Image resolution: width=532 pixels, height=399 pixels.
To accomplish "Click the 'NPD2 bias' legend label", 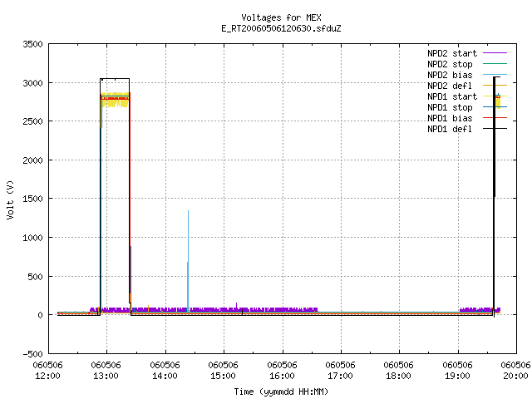I will pyautogui.click(x=450, y=75).
